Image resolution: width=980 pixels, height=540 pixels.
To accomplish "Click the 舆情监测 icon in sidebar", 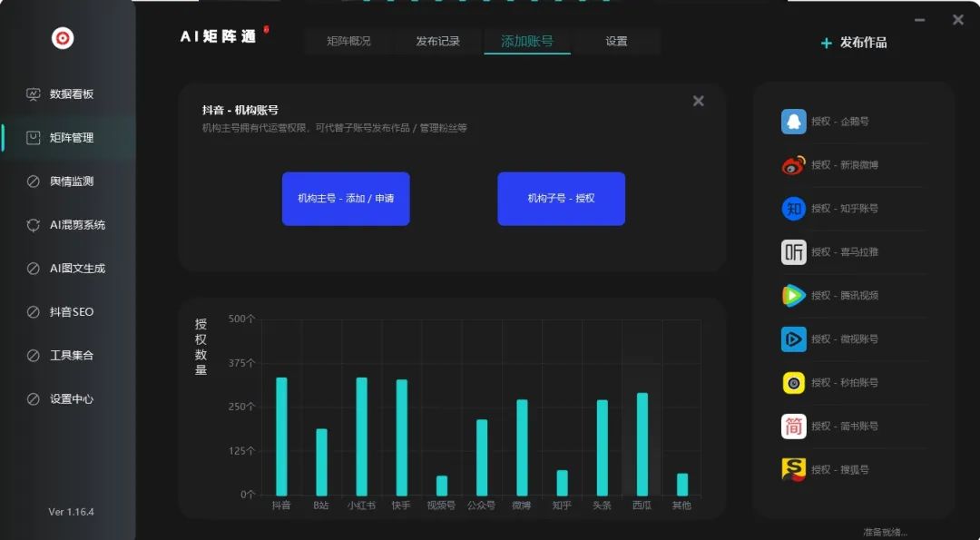I will click(x=34, y=182).
